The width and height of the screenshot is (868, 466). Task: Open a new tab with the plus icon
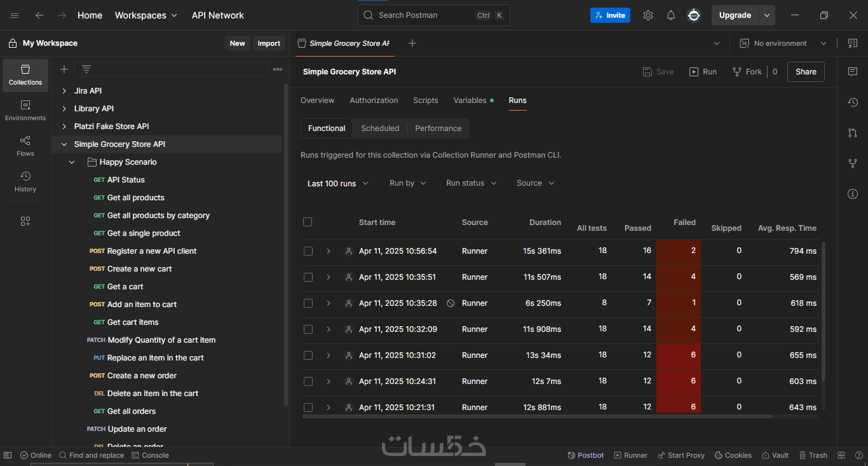(412, 43)
